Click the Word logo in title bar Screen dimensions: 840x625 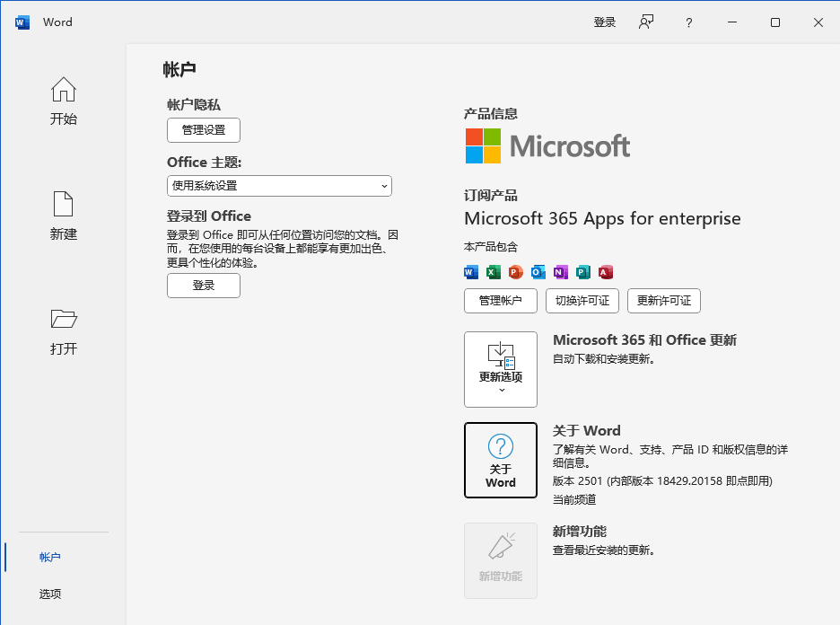click(x=22, y=22)
